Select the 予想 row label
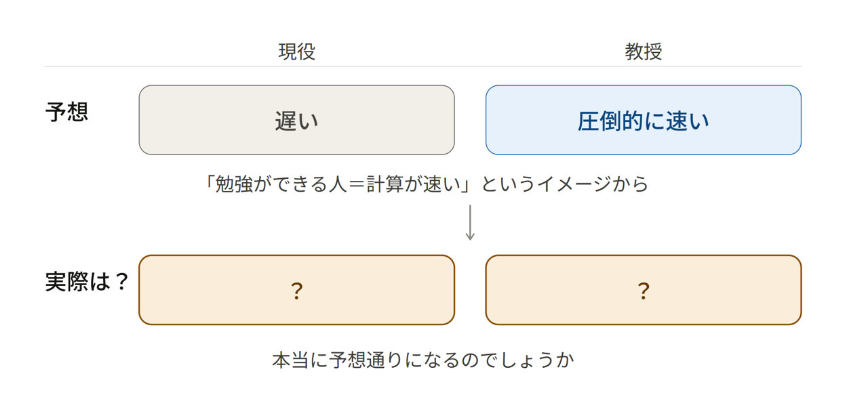 (x=67, y=112)
